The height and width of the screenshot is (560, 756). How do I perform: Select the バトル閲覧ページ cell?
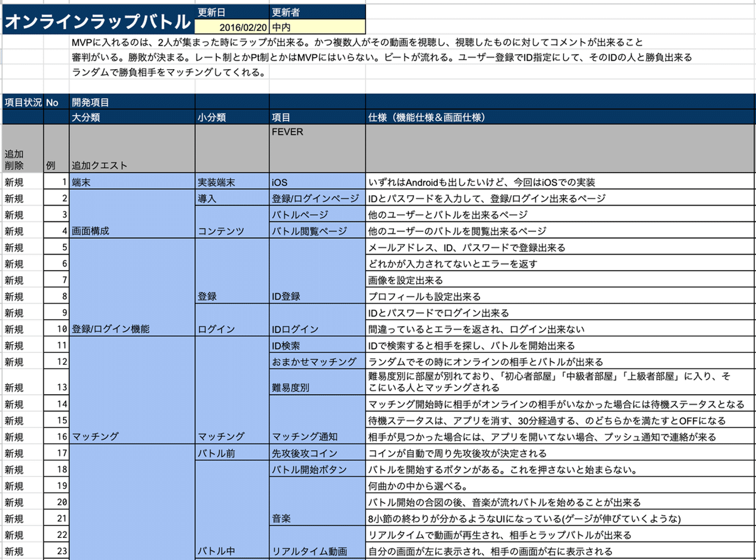[317, 230]
